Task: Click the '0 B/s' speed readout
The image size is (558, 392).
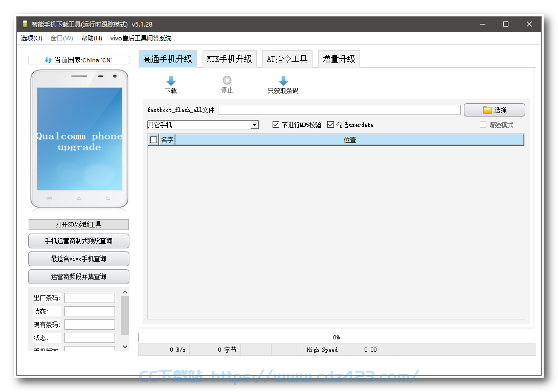Action: (x=177, y=350)
